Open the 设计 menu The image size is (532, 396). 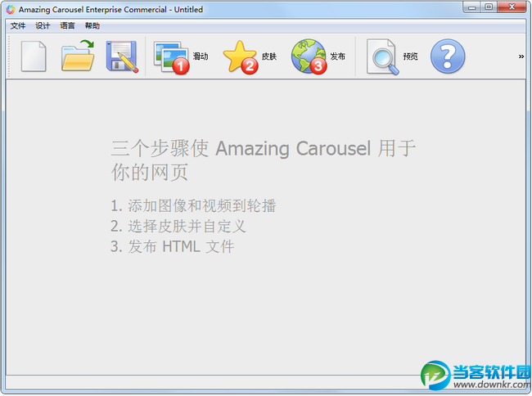point(43,25)
